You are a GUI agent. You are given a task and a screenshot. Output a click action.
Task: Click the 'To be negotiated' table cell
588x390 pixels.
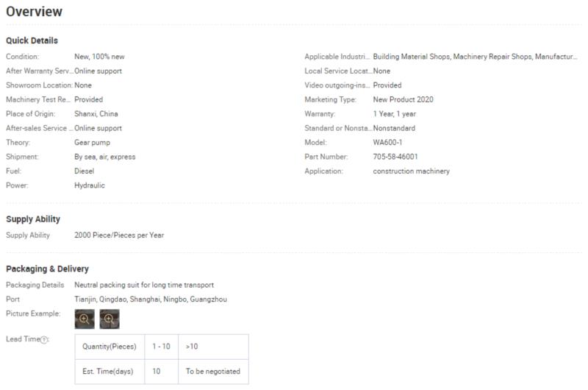[x=213, y=372]
